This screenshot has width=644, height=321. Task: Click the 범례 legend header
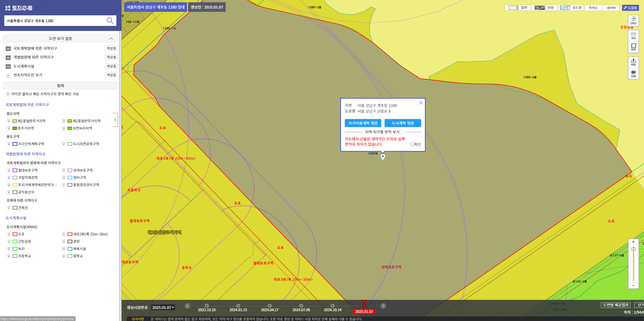pos(60,86)
